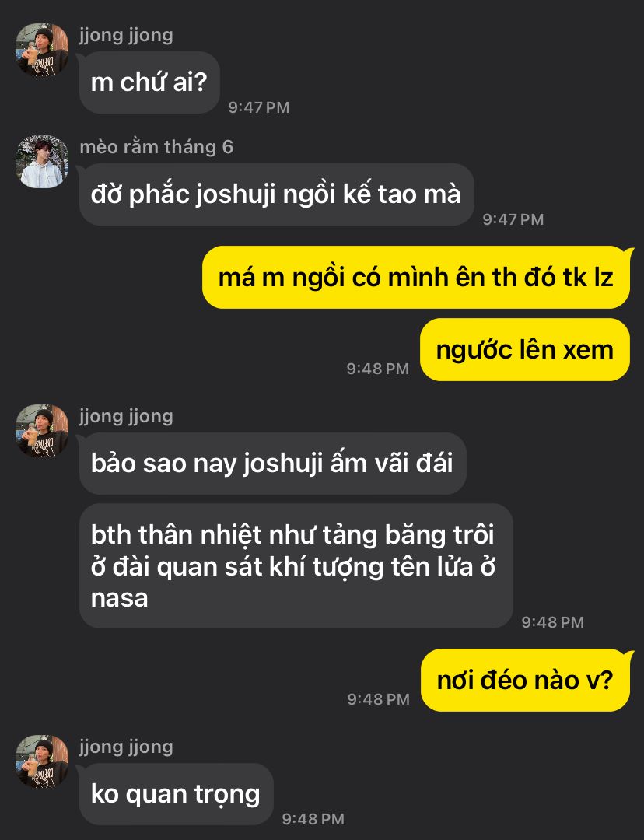Screen dimensions: 644x840
Task: Select 'đờ phắc joshuji ngồi kế tao mà' message
Action: coord(276,194)
